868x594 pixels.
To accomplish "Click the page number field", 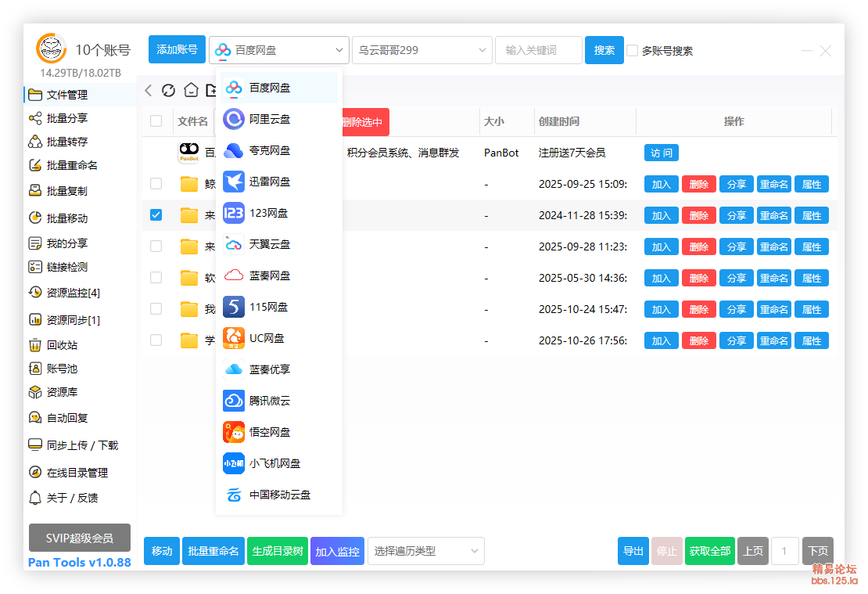I will (784, 551).
